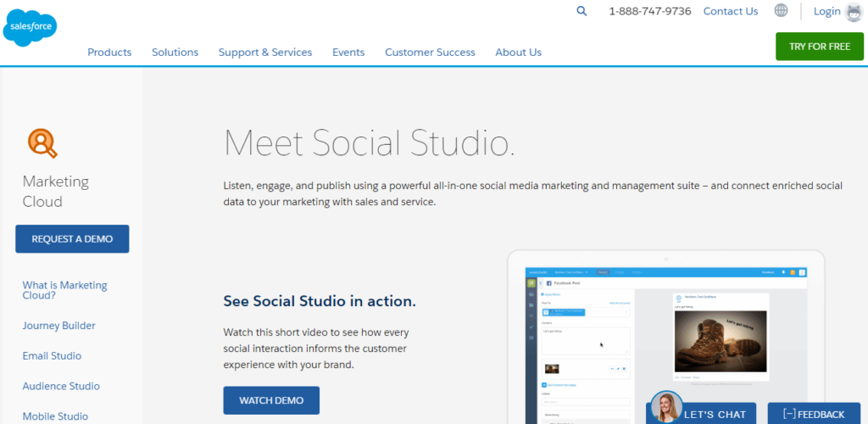Open What is Marketing Cloud? link
Image resolution: width=868 pixels, height=424 pixels.
point(64,290)
